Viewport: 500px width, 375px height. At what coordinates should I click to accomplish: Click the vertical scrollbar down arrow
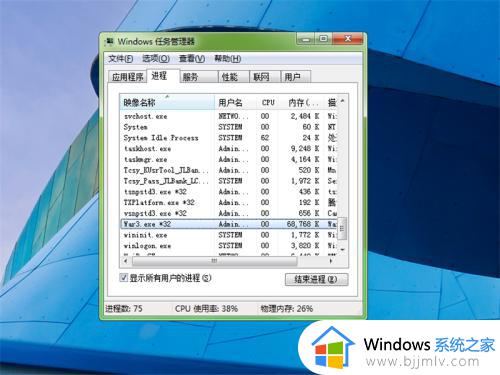[343, 250]
